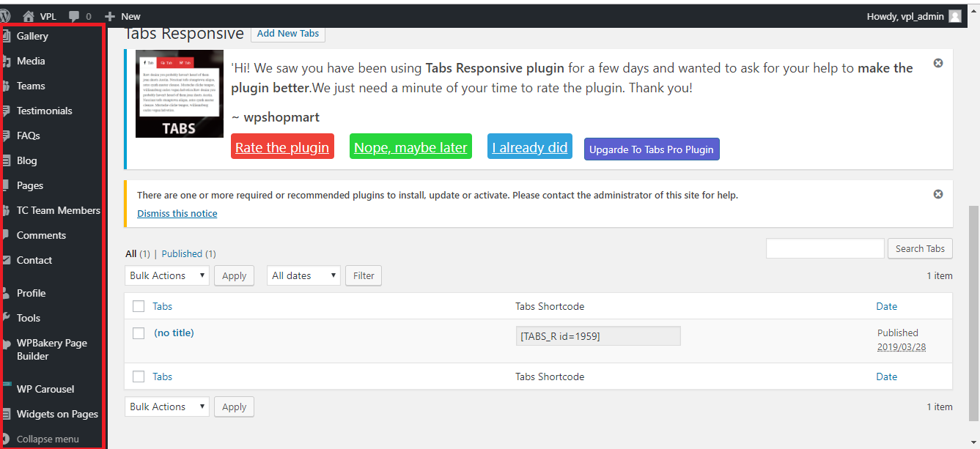This screenshot has height=449, width=980.
Task: Click the bottom Apply button
Action: [x=235, y=407]
